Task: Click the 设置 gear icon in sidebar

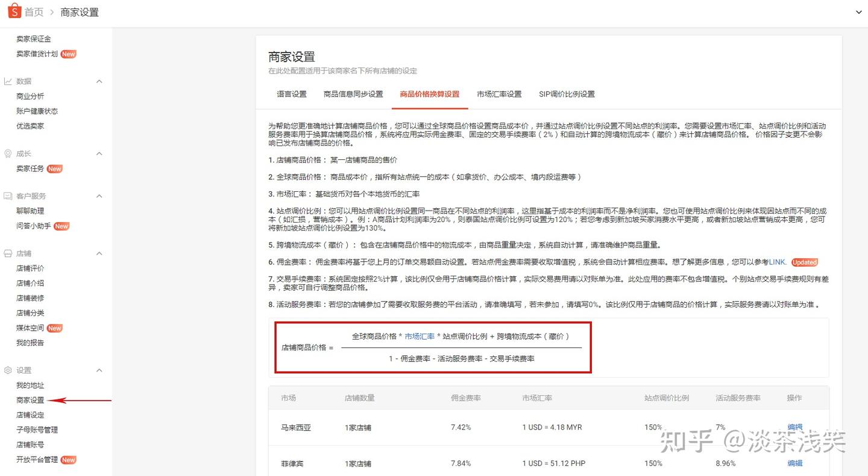Action: tap(8, 370)
